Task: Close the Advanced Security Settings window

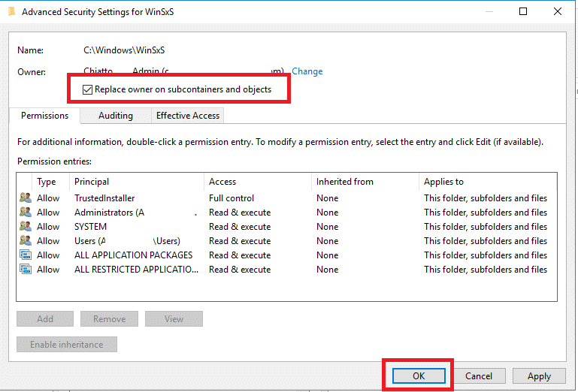Action: 558,11
